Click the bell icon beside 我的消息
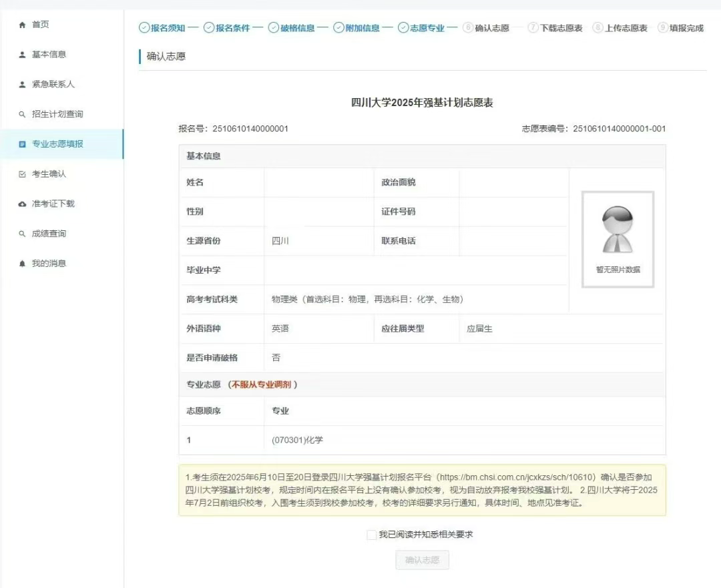Image resolution: width=721 pixels, height=588 pixels. click(22, 264)
